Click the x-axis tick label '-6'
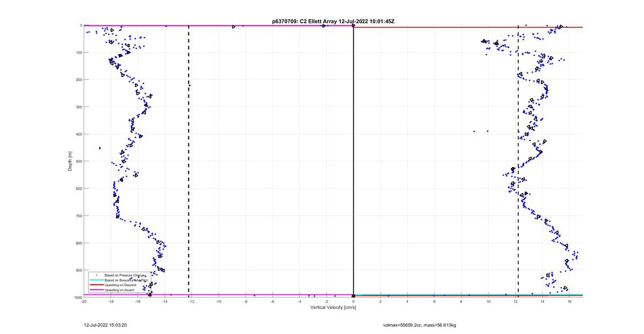This screenshot has width=644, height=334. click(273, 302)
